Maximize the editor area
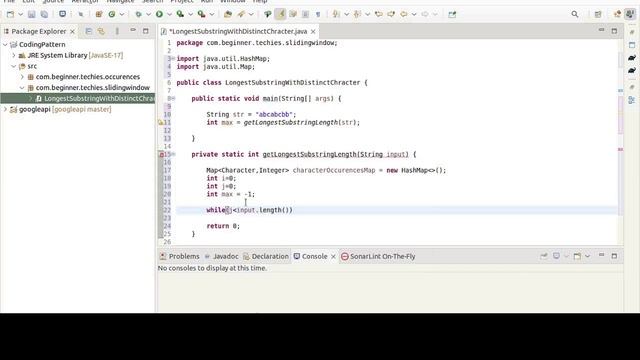 614,31
